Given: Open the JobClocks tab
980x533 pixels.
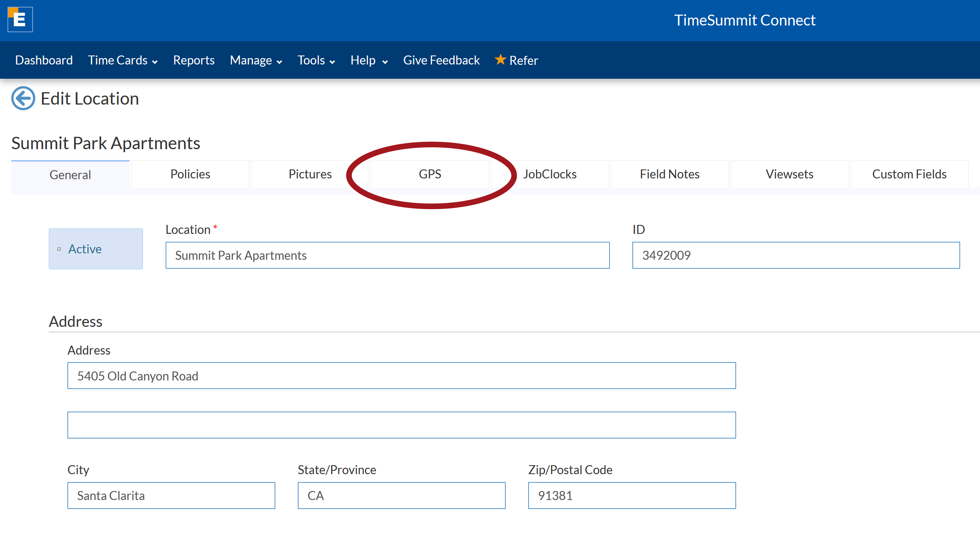Looking at the screenshot, I should [x=550, y=174].
